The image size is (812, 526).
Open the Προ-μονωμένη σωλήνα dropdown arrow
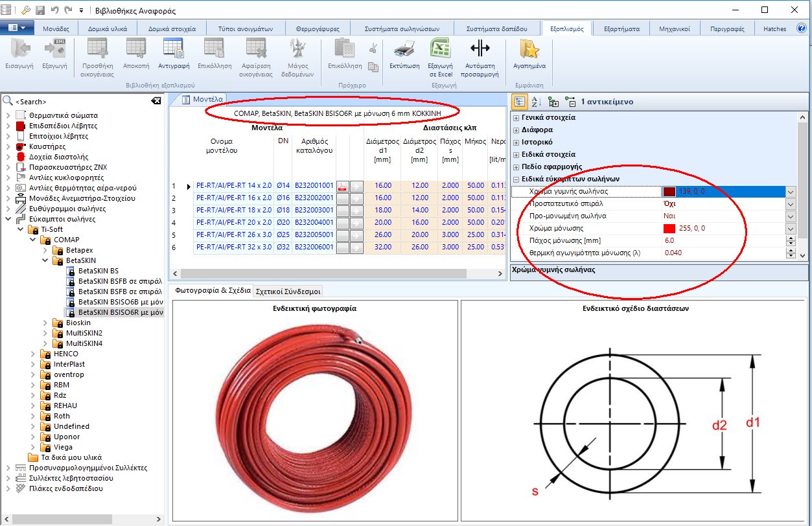coord(790,216)
